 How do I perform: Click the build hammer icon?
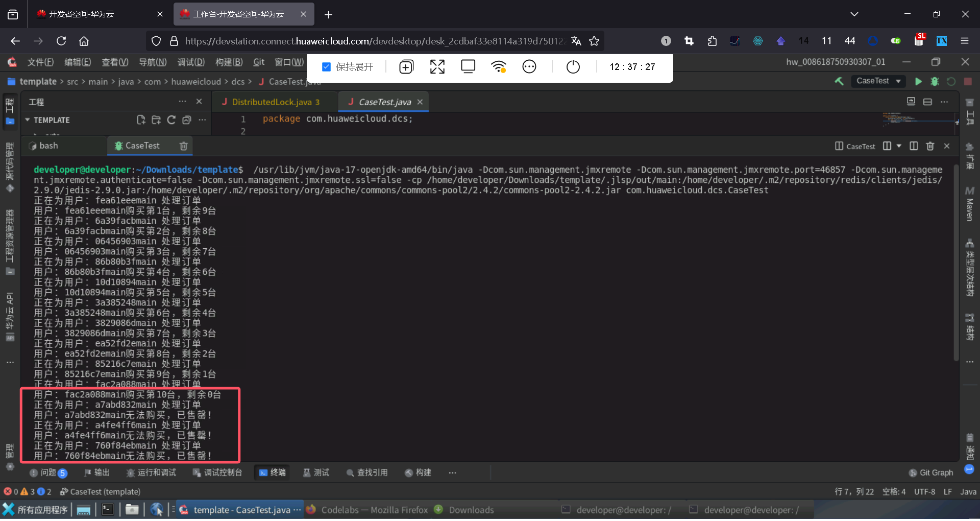[x=839, y=81]
